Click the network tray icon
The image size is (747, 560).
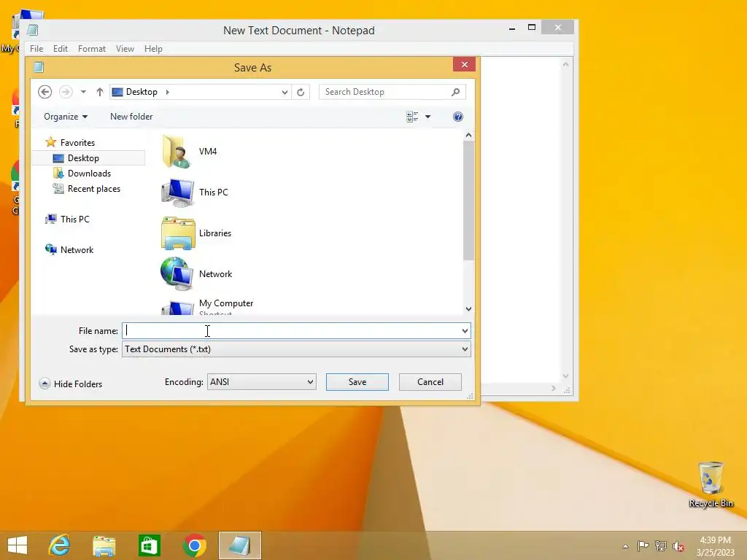pos(661,545)
